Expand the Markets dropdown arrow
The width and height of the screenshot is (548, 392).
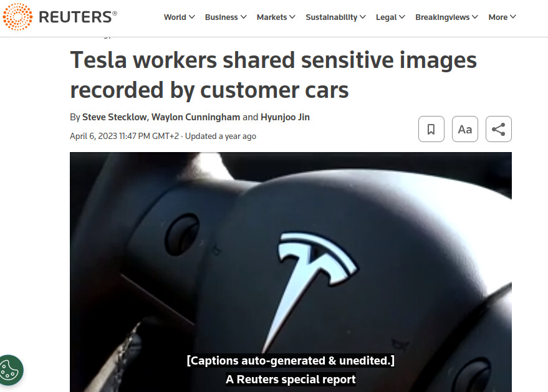[292, 17]
